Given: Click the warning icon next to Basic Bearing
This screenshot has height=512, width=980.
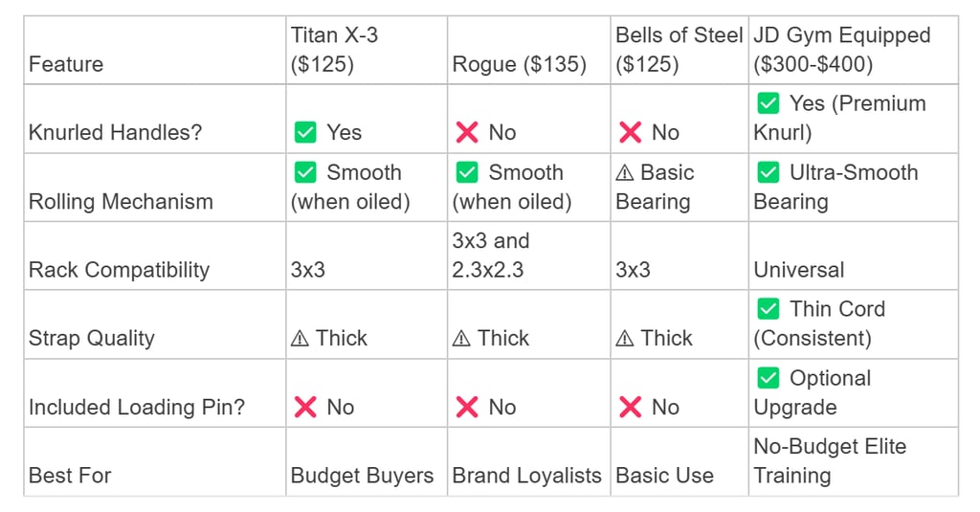Looking at the screenshot, I should point(625,173).
